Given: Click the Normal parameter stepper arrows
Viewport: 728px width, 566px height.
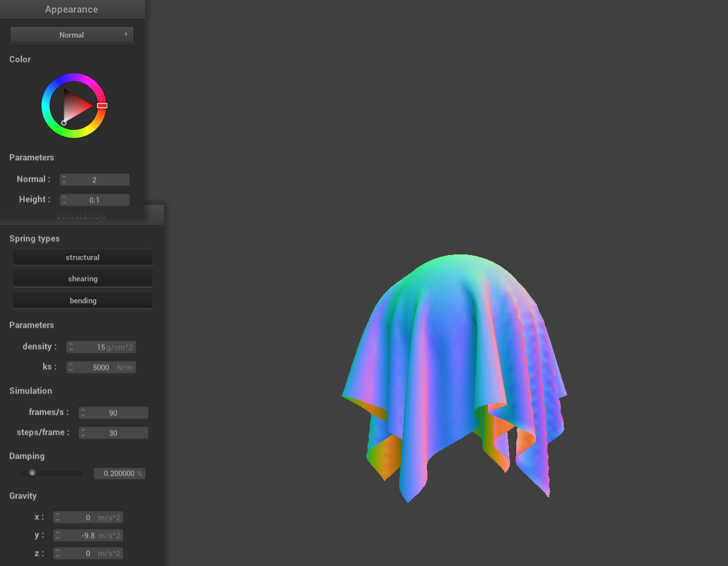Looking at the screenshot, I should 64,180.
